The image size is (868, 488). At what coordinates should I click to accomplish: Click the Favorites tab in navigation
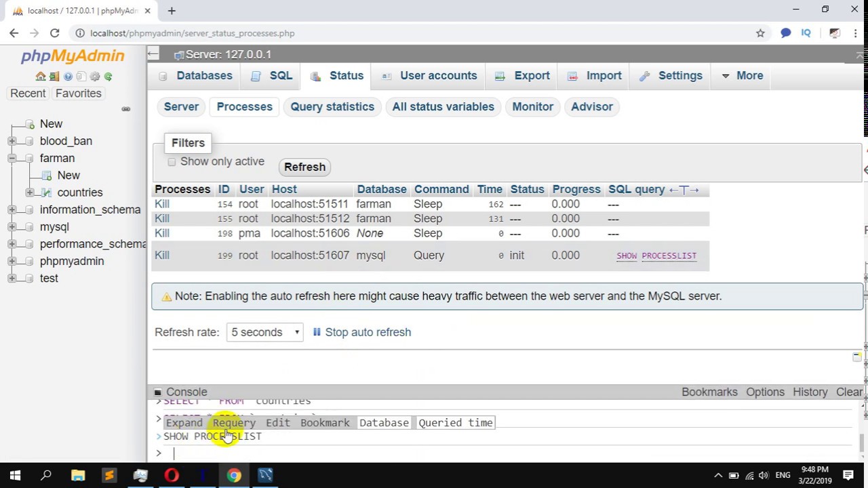pos(79,94)
